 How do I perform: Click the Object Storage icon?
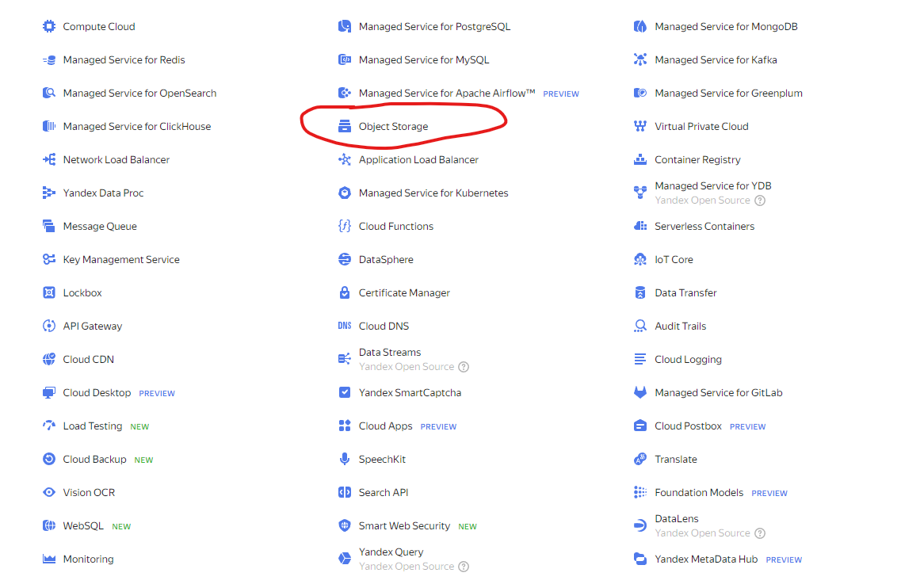point(345,127)
